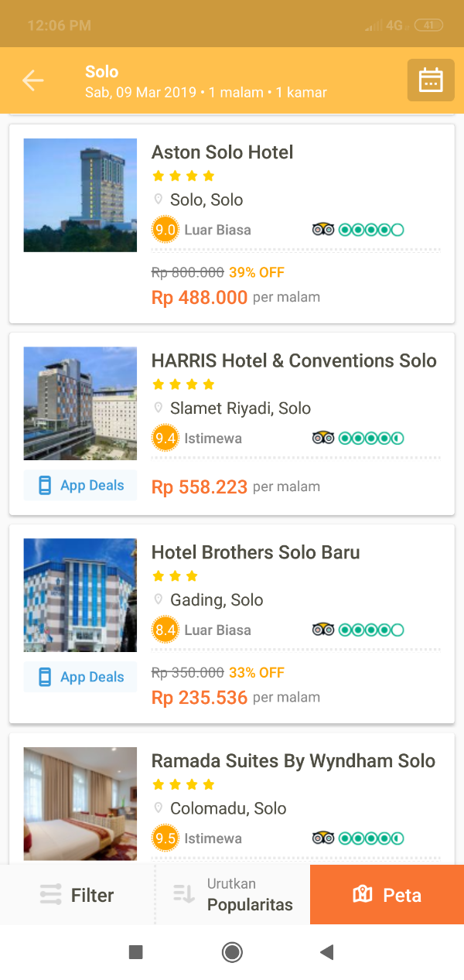Tap the Android back navigation triangle

[327, 952]
